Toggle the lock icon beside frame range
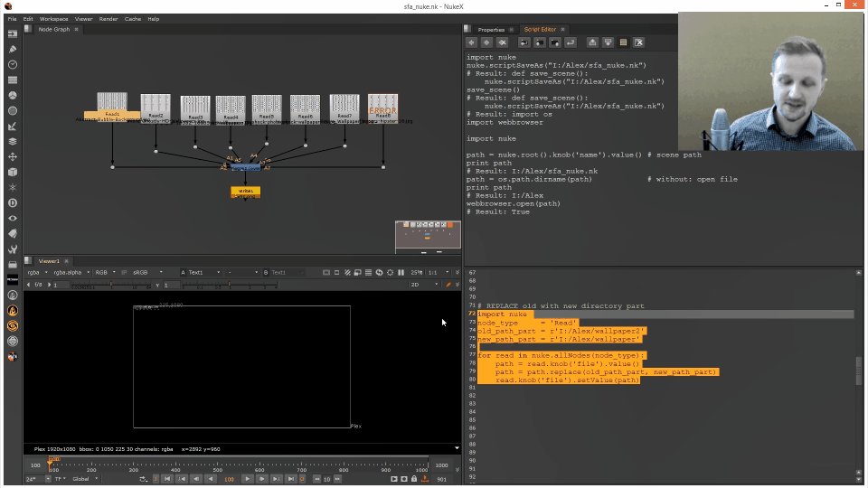Viewport: 868px width, 488px height. point(413,479)
